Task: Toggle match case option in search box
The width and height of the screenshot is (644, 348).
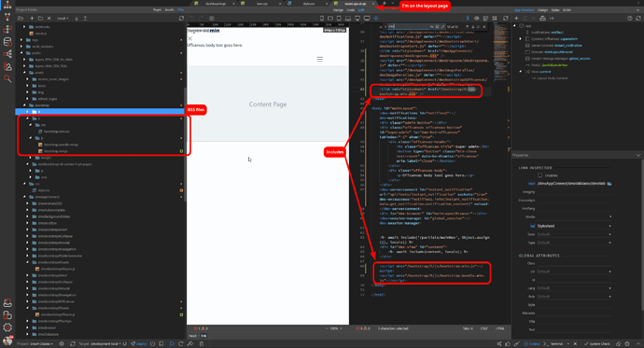Action: (432, 27)
